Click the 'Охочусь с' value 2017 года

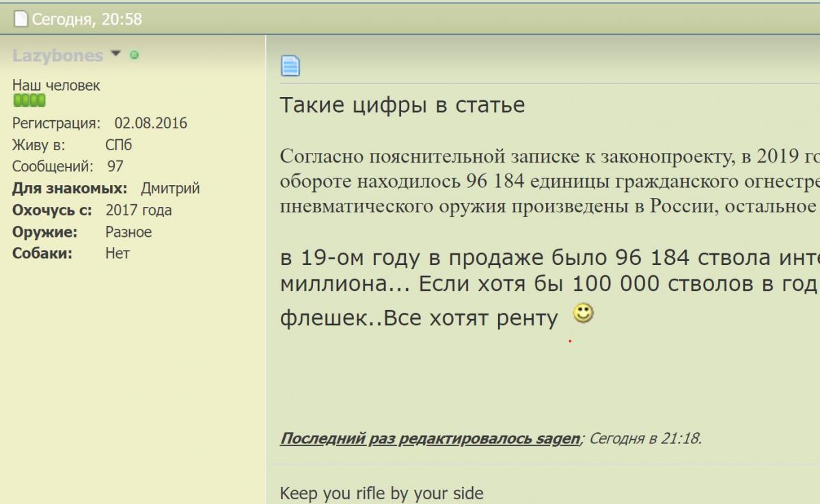[x=139, y=210]
